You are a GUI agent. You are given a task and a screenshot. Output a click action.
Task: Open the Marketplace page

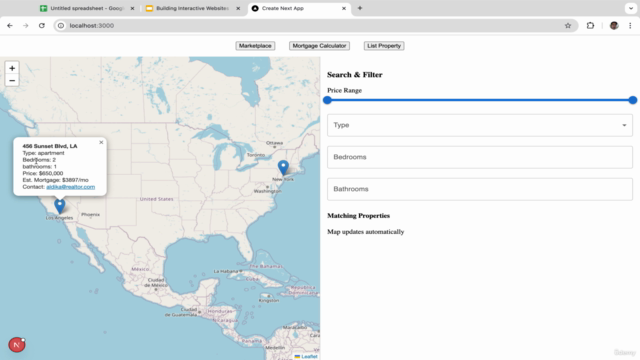(x=255, y=46)
